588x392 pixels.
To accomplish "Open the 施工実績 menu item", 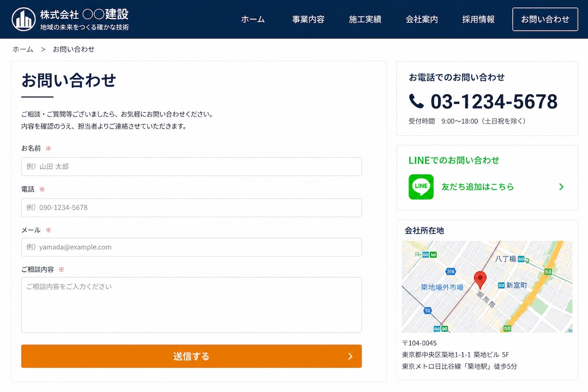I will pyautogui.click(x=365, y=19).
